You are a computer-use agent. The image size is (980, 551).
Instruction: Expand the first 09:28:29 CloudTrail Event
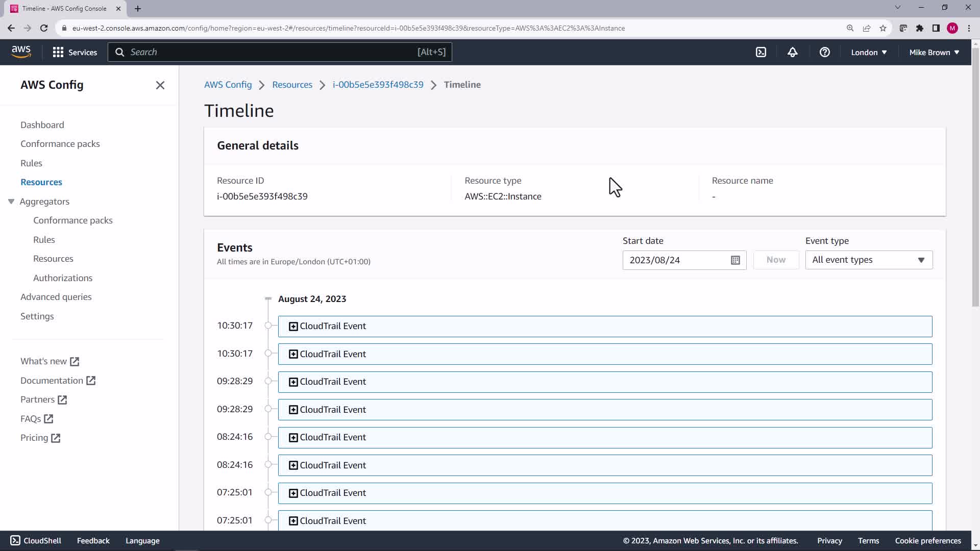[293, 382]
